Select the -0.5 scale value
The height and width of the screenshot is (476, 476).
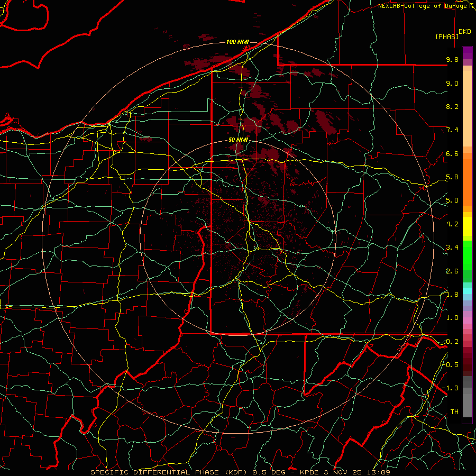451,364
